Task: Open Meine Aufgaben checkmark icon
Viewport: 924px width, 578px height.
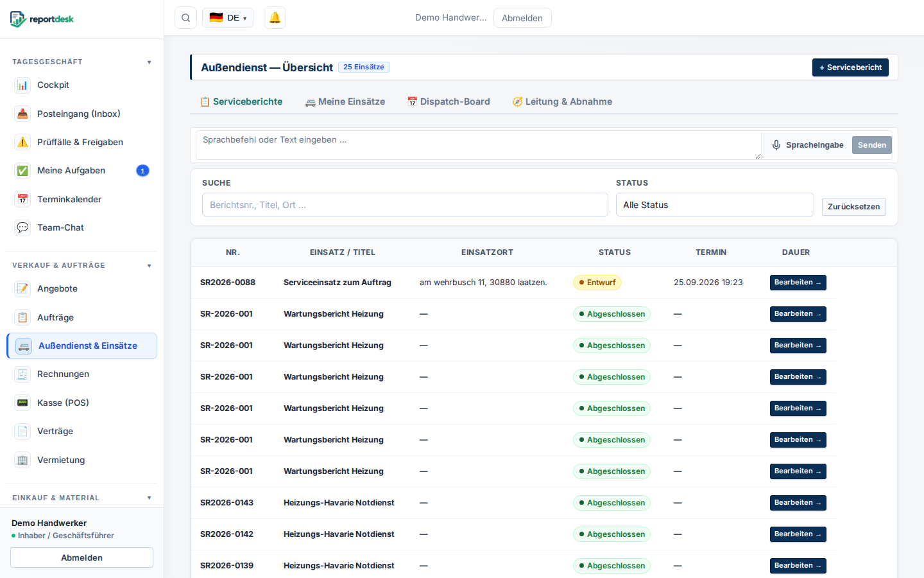Action: pyautogui.click(x=22, y=170)
